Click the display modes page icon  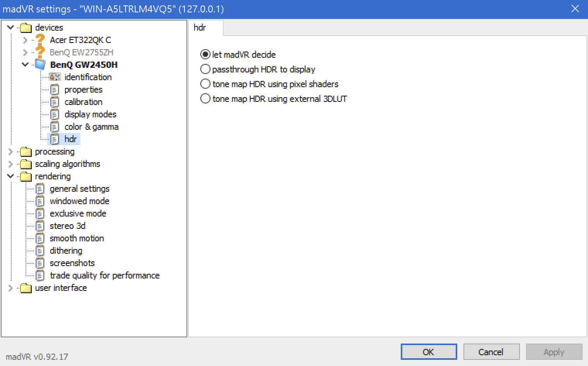pos(55,114)
